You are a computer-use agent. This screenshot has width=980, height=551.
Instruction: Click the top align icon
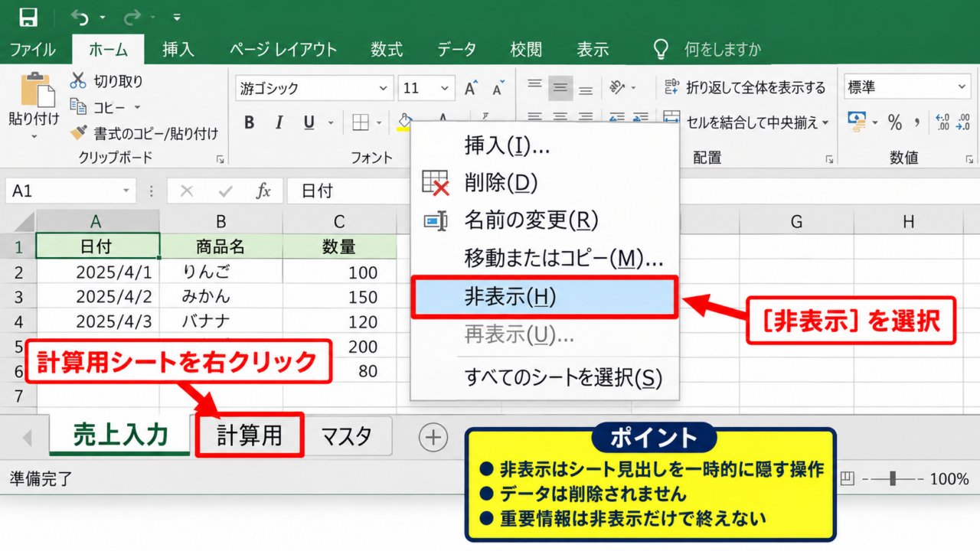(534, 86)
